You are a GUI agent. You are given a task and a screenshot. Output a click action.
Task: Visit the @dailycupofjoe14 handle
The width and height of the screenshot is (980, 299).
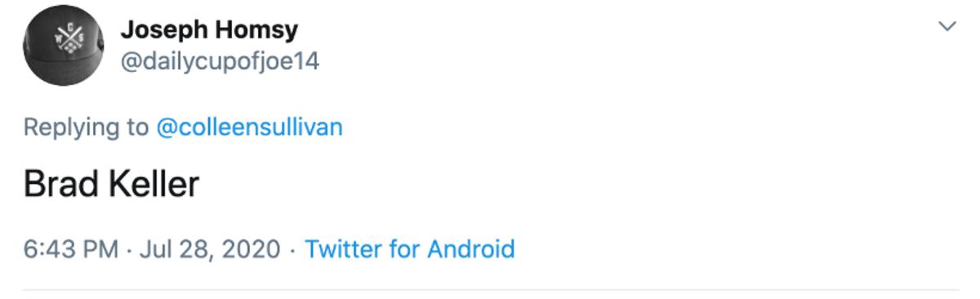220,61
